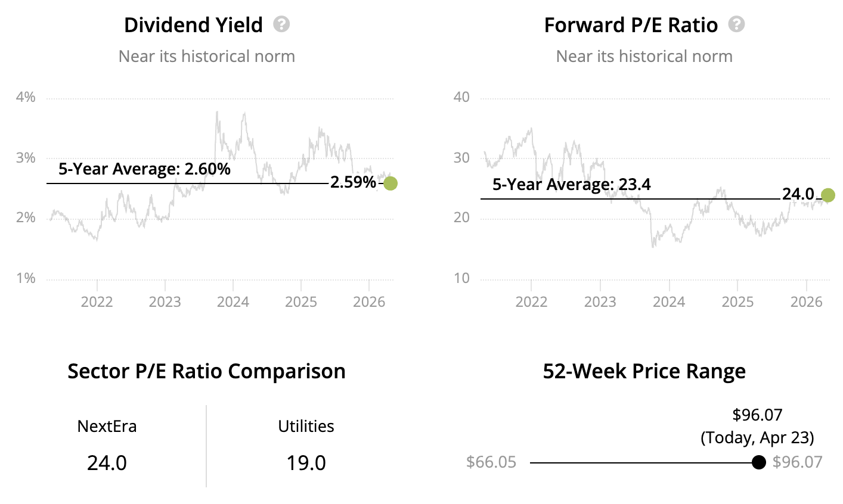The image size is (843, 504).
Task: Click 2024 on the Dividend Yield axis
Action: click(233, 301)
